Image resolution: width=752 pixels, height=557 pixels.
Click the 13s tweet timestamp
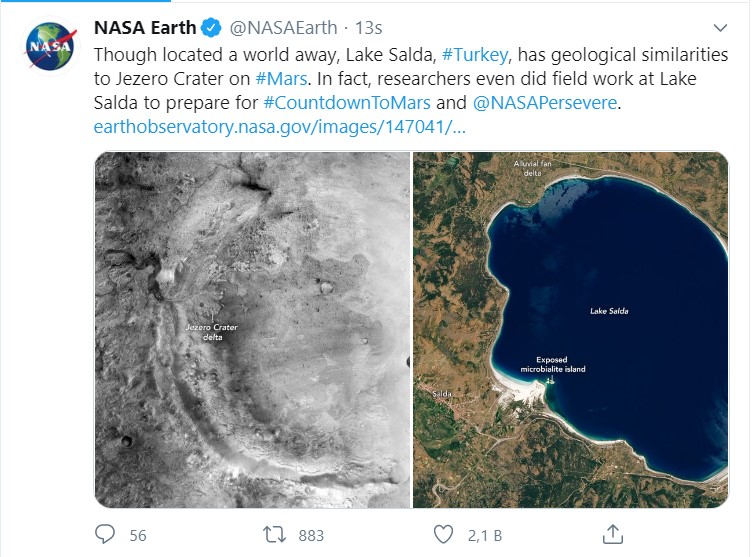[368, 28]
